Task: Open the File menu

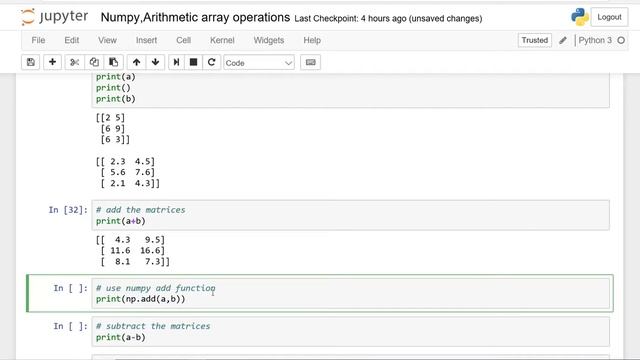Action: [x=38, y=40]
